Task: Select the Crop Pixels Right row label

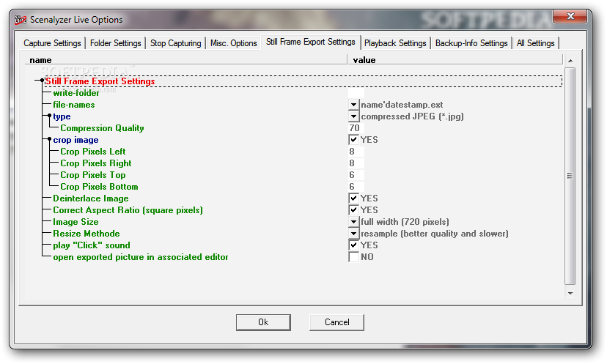Action: [96, 163]
